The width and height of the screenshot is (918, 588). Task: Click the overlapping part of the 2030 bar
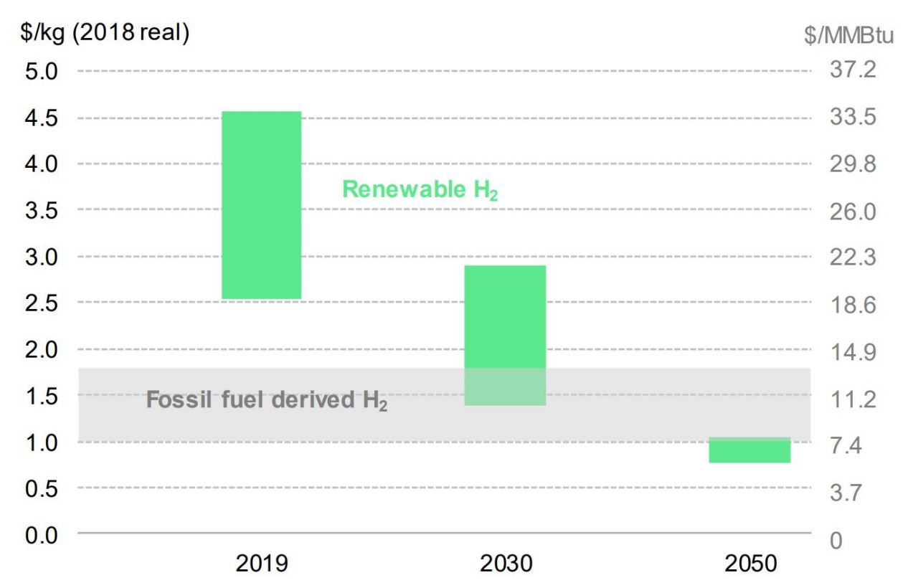click(x=506, y=387)
